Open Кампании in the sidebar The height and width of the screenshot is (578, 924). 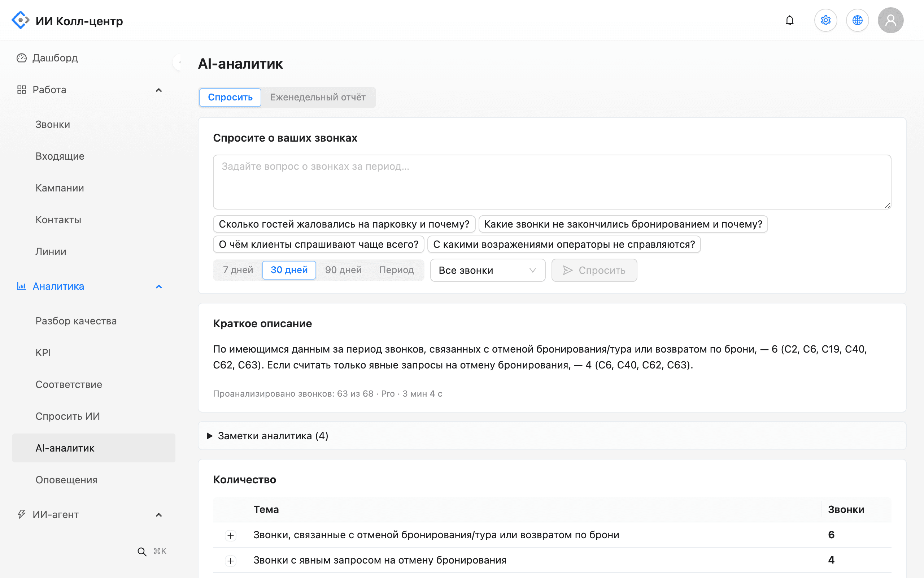click(x=93, y=188)
